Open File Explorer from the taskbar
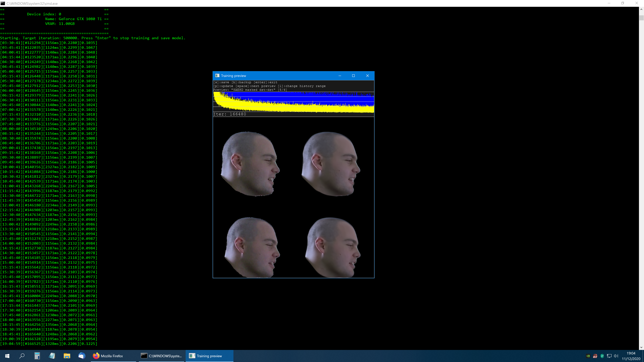 click(67, 356)
